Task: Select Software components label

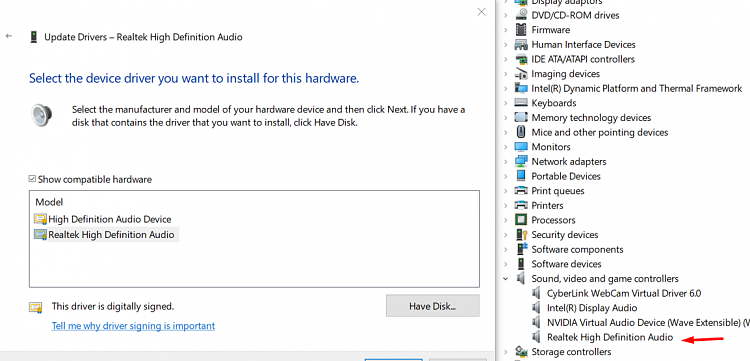Action: [577, 250]
